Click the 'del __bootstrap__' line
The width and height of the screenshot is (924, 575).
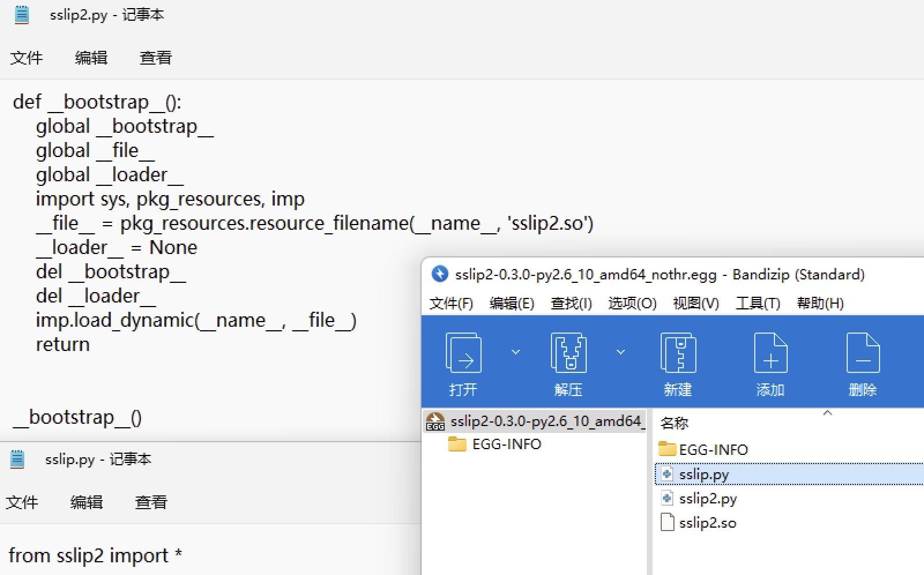(111, 272)
